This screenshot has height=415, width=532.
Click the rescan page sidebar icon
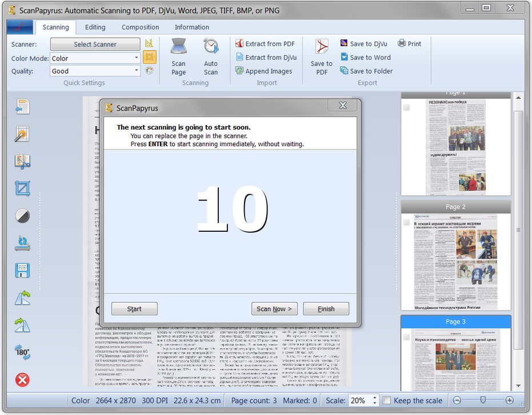pyautogui.click(x=22, y=243)
